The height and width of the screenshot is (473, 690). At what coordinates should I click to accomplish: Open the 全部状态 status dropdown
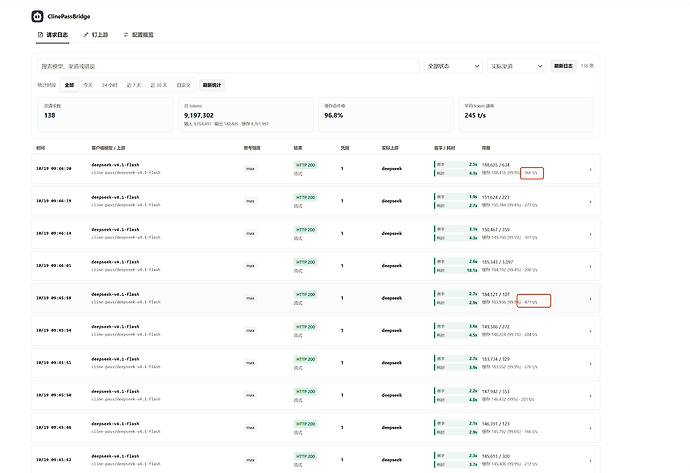pyautogui.click(x=453, y=66)
